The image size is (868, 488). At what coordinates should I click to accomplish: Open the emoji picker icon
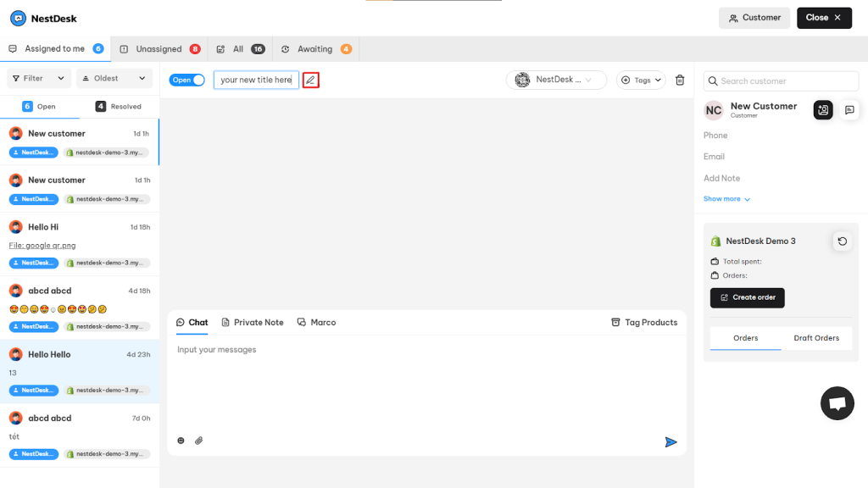click(x=181, y=441)
